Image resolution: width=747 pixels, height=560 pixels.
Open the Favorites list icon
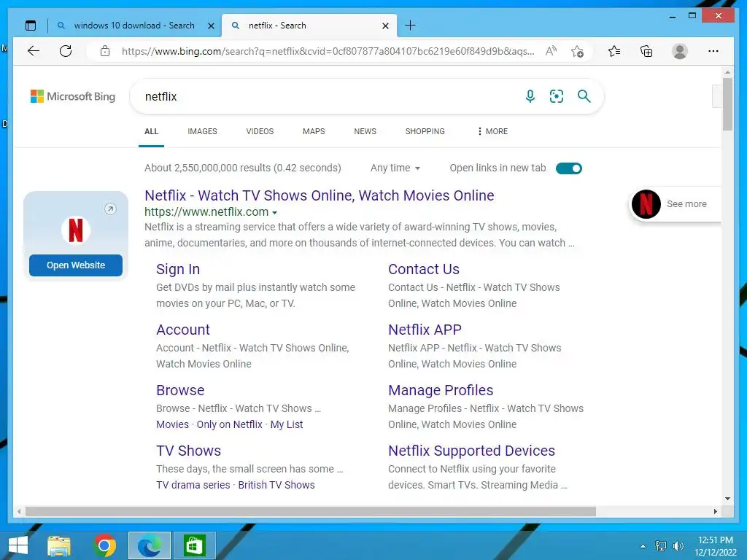[x=614, y=51]
